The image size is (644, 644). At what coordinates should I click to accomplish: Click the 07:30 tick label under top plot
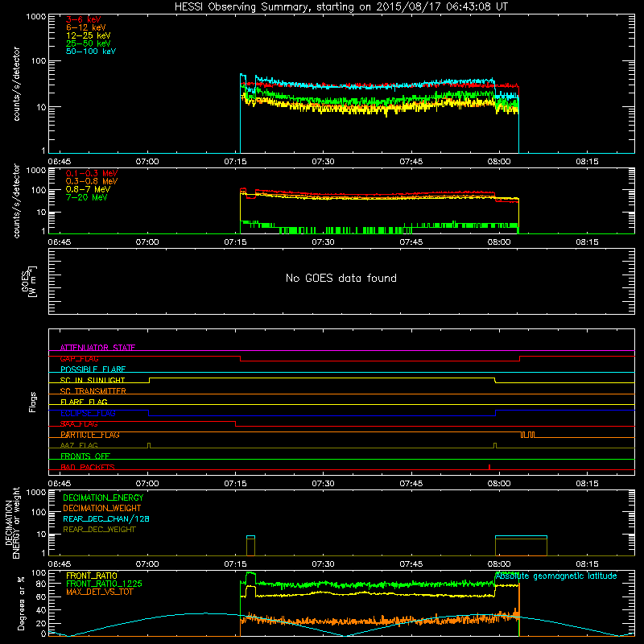(323, 162)
